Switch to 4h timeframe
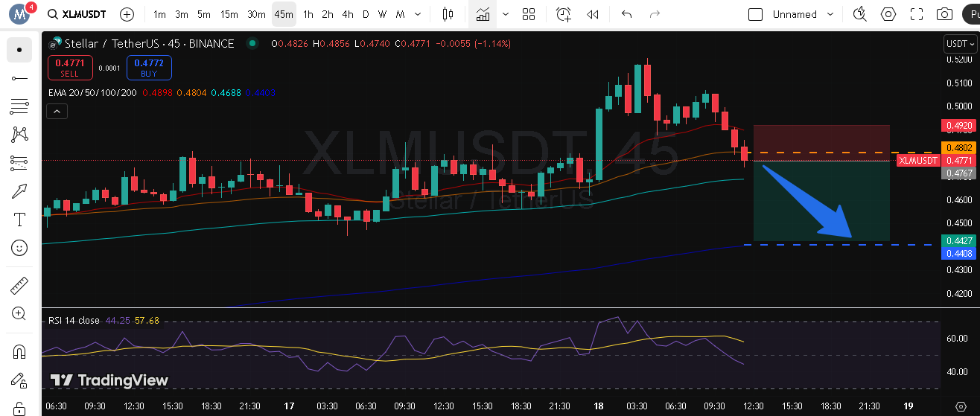 (x=348, y=14)
